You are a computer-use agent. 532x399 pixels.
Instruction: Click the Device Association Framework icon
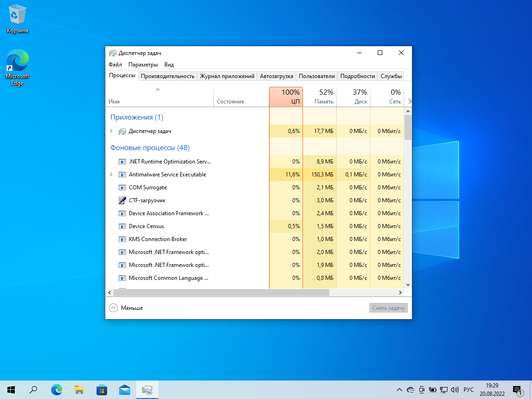(122, 213)
